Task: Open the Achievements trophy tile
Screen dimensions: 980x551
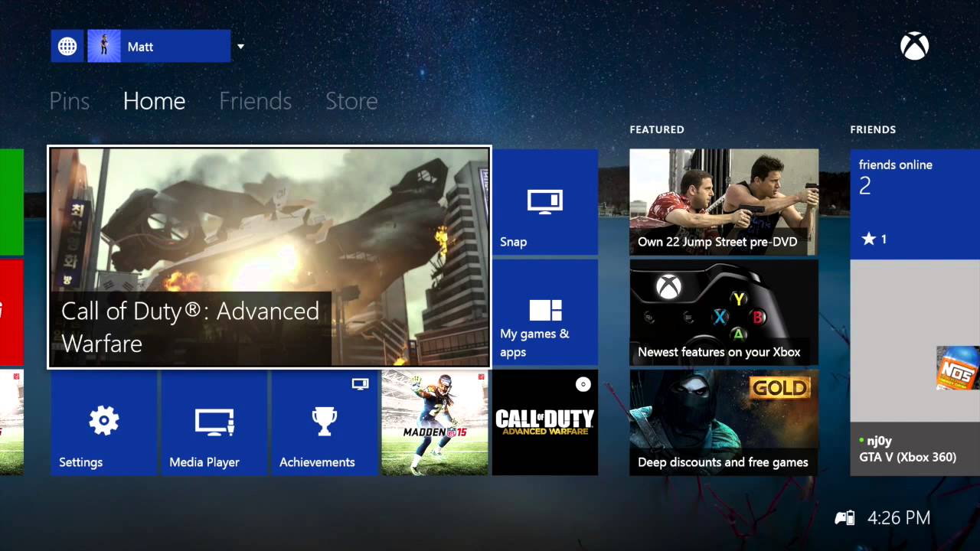Action: click(325, 422)
